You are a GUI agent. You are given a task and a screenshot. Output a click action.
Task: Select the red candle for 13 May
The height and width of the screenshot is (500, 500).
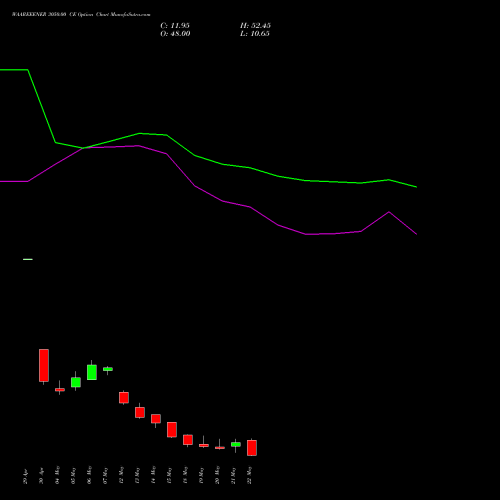coord(140,412)
